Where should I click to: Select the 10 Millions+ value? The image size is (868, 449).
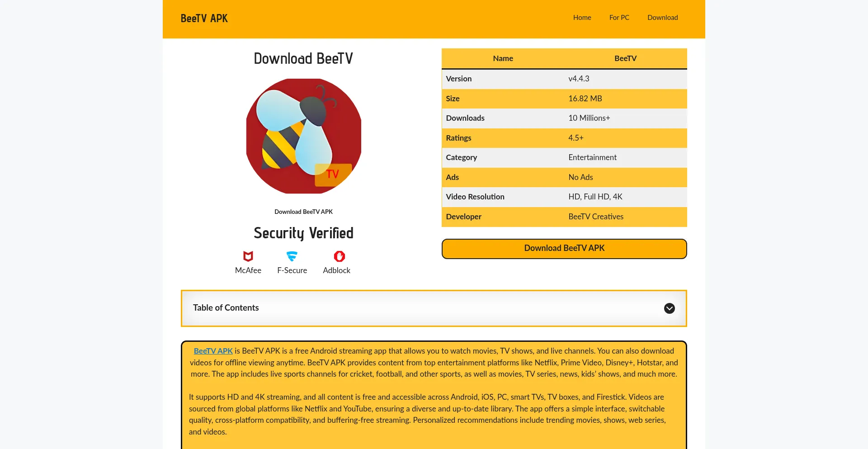[x=589, y=118]
